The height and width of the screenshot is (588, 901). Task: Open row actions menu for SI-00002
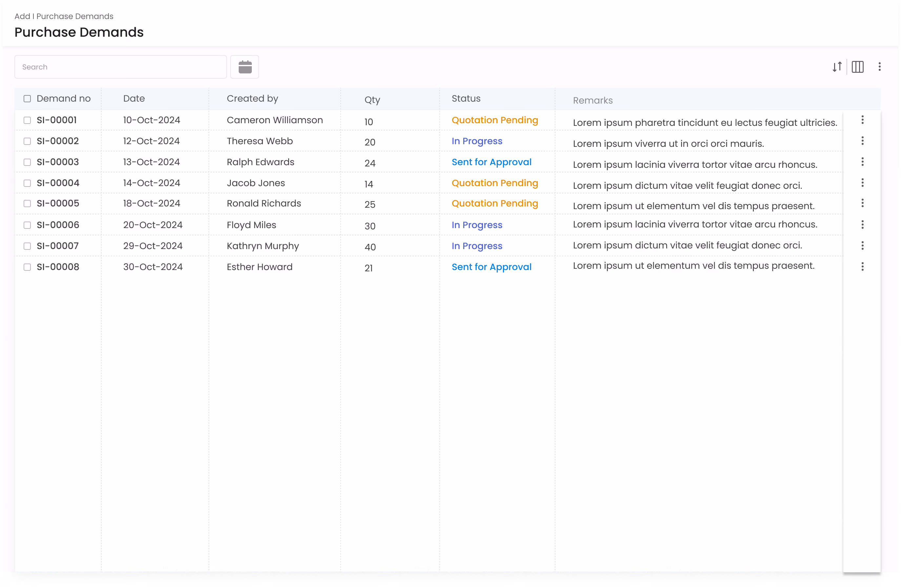862,141
